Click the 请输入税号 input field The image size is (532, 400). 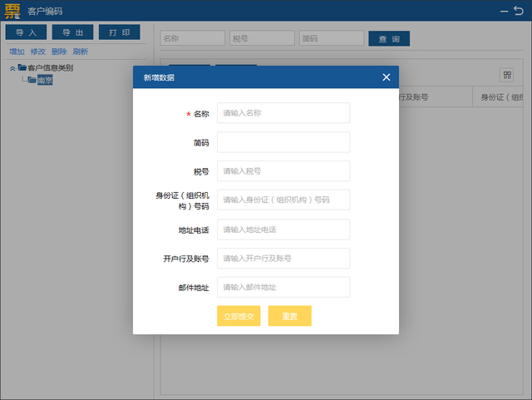[283, 170]
